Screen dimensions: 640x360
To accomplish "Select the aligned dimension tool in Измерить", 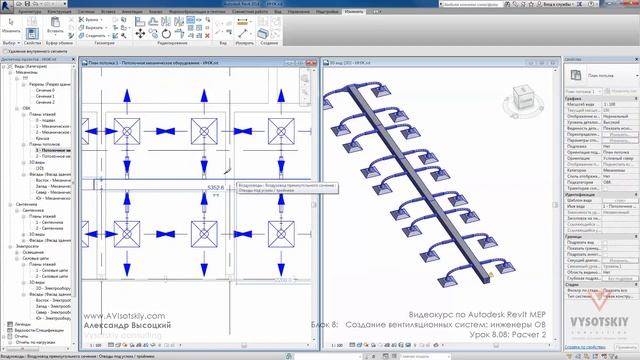I will click(x=242, y=22).
